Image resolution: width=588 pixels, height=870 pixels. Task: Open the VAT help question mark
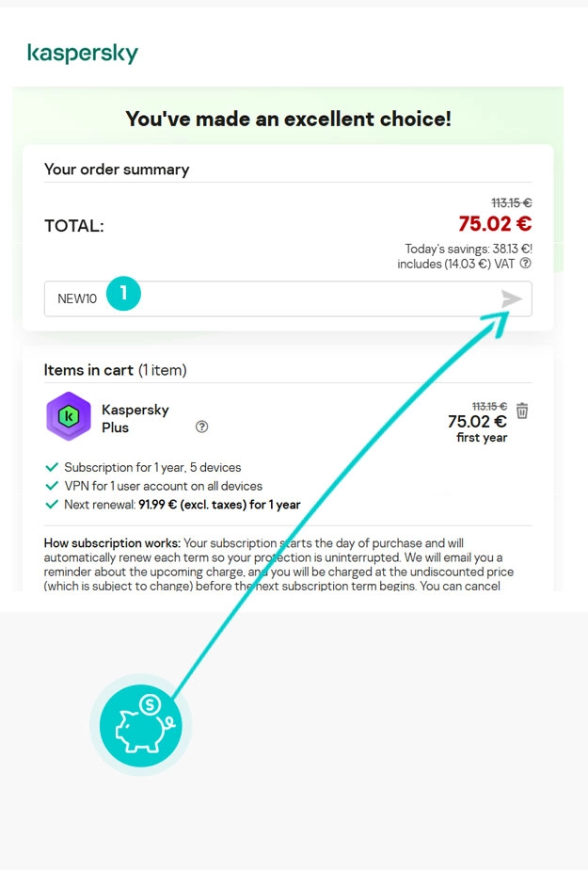click(x=526, y=265)
